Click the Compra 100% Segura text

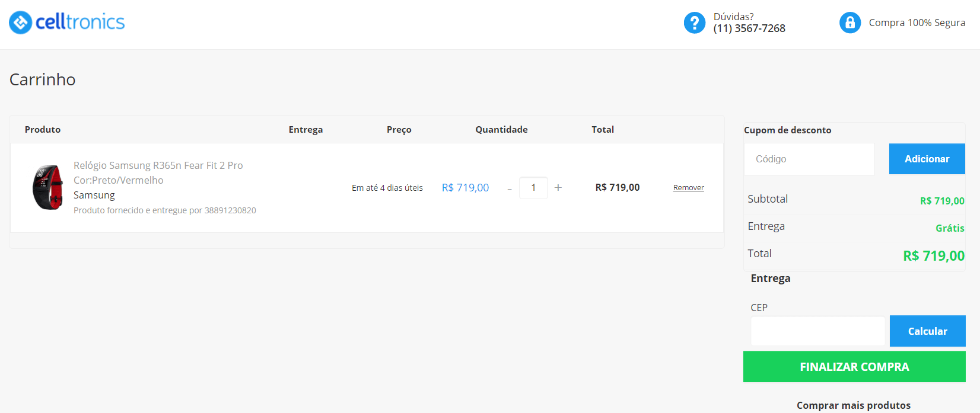[917, 23]
